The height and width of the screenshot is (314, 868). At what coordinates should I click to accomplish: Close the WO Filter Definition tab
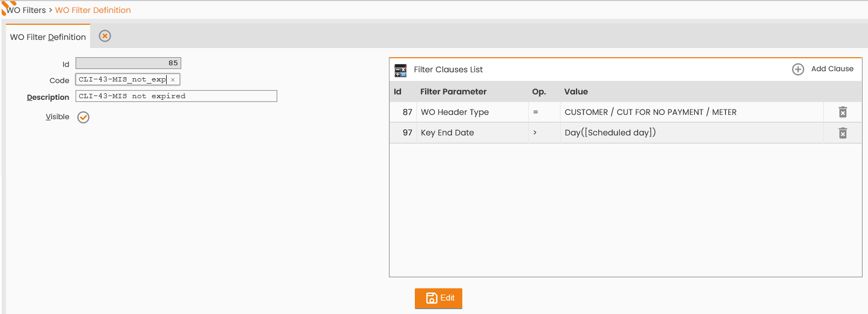click(x=105, y=36)
